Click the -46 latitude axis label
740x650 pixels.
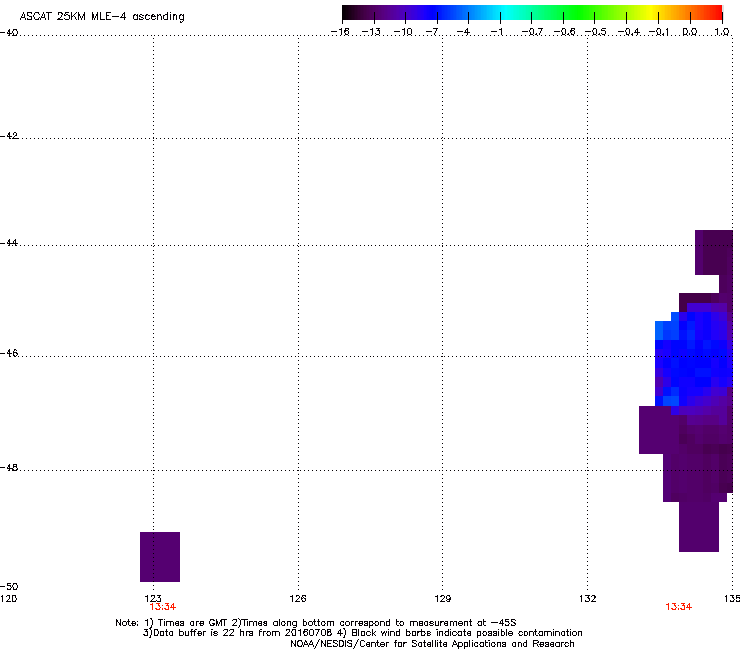point(9,353)
